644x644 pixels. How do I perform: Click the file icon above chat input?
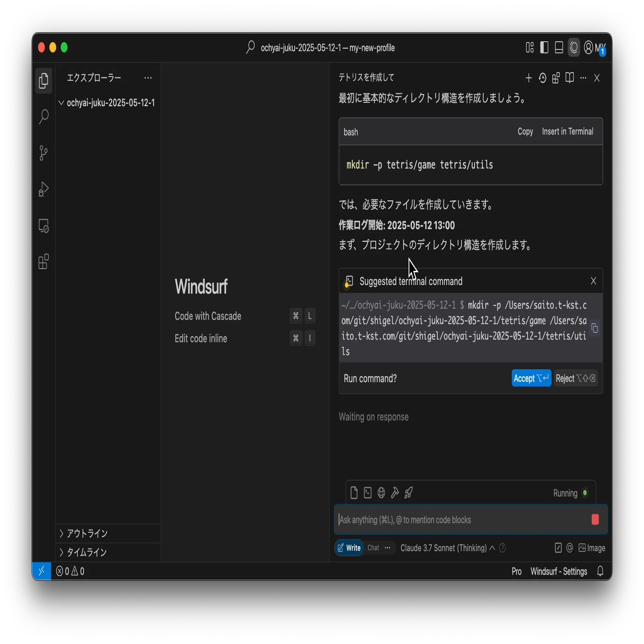[354, 493]
